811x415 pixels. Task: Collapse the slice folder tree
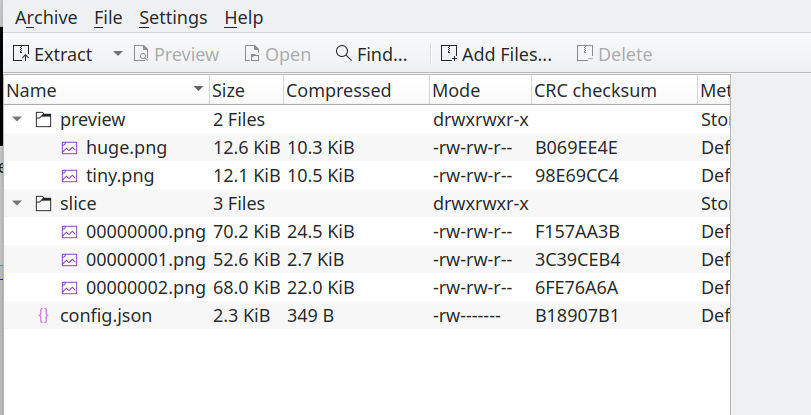(18, 204)
